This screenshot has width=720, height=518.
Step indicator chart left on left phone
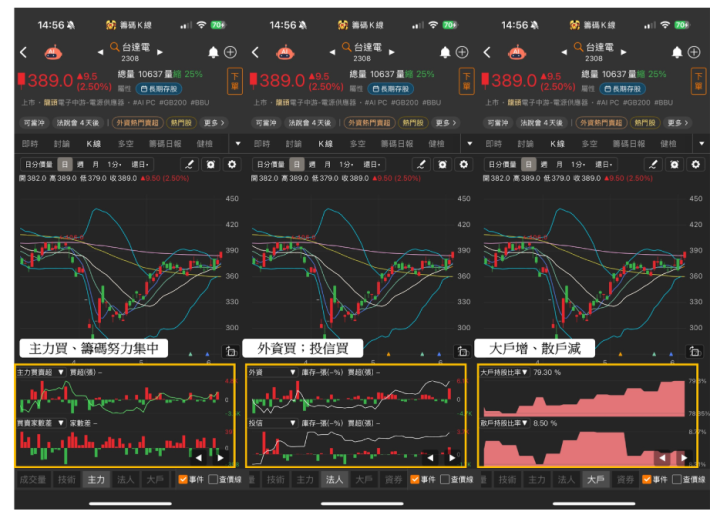[198, 457]
